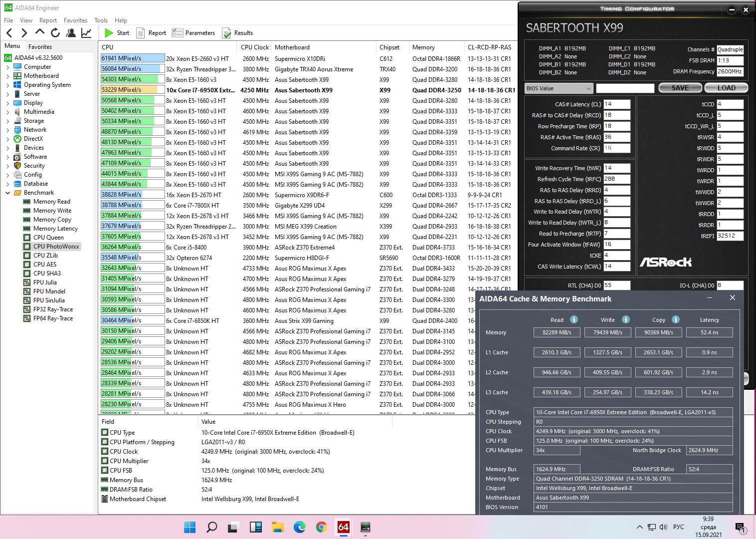The image size is (756, 539).
Task: Click the info icon next to Read
Action: pos(574,319)
